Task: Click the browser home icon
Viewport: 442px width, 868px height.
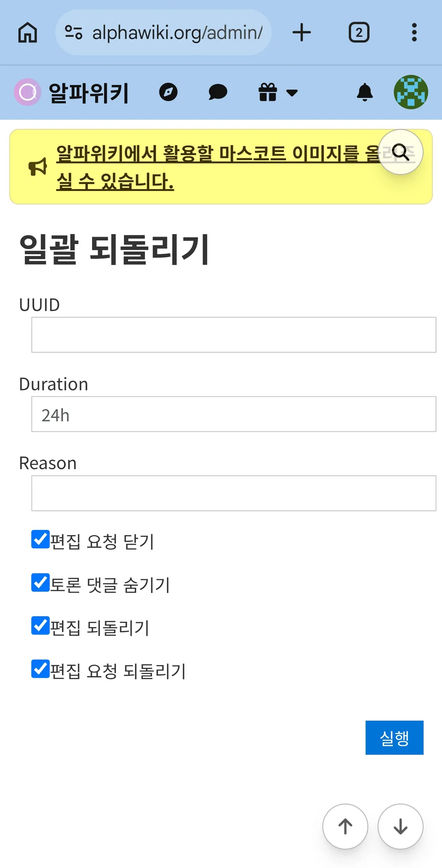Action: (27, 32)
